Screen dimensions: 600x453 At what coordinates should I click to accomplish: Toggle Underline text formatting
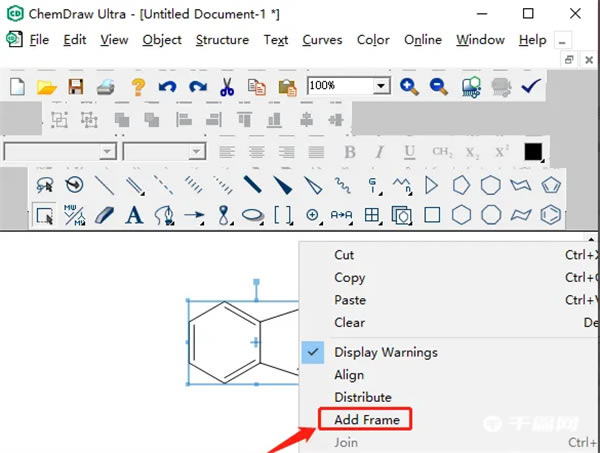409,152
